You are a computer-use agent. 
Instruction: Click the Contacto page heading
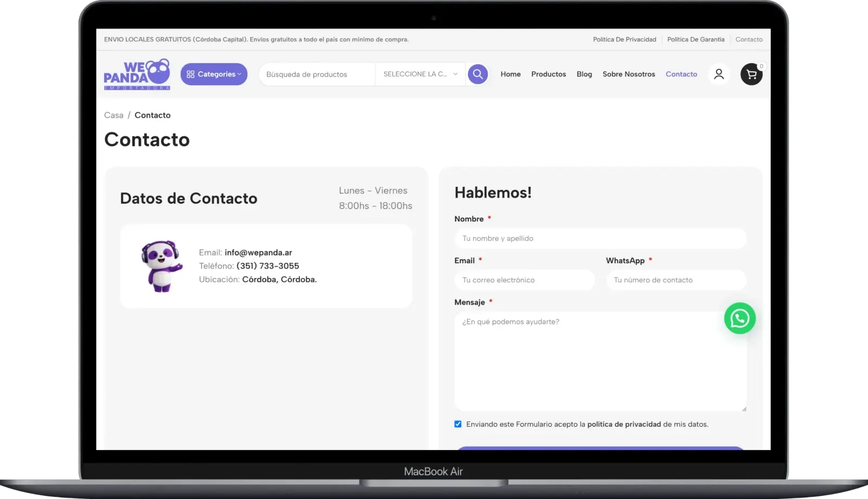coord(147,140)
